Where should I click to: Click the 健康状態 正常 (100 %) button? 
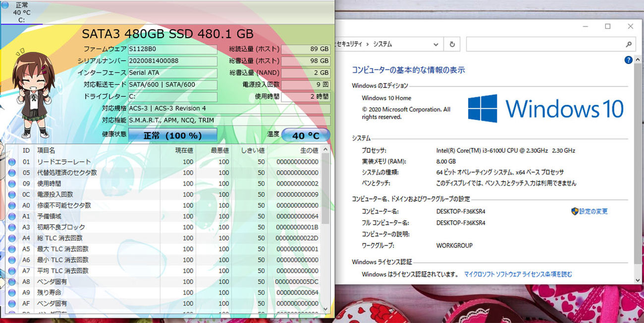pos(172,135)
